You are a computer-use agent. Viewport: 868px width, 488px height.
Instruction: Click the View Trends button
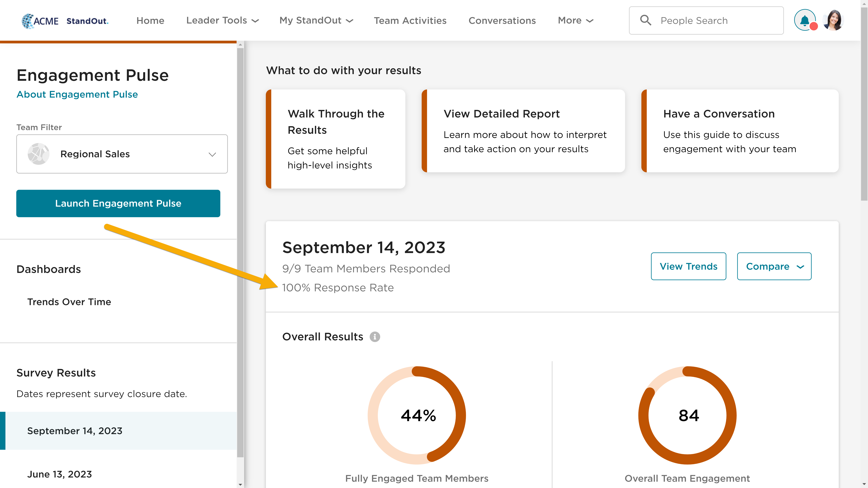click(x=688, y=266)
